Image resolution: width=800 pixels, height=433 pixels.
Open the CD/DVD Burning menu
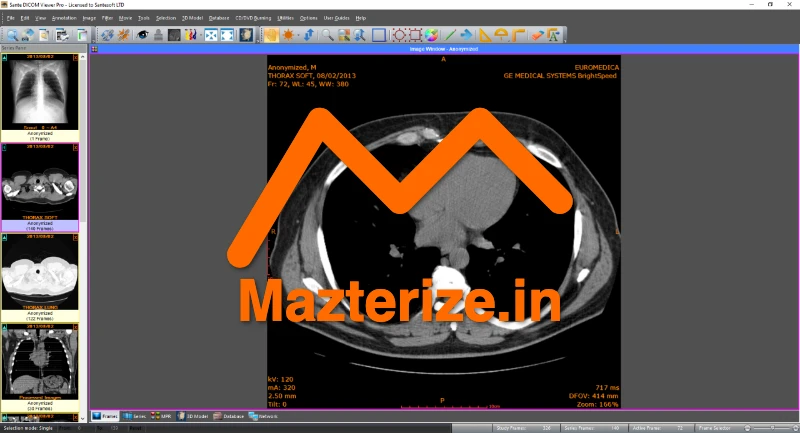pos(253,18)
